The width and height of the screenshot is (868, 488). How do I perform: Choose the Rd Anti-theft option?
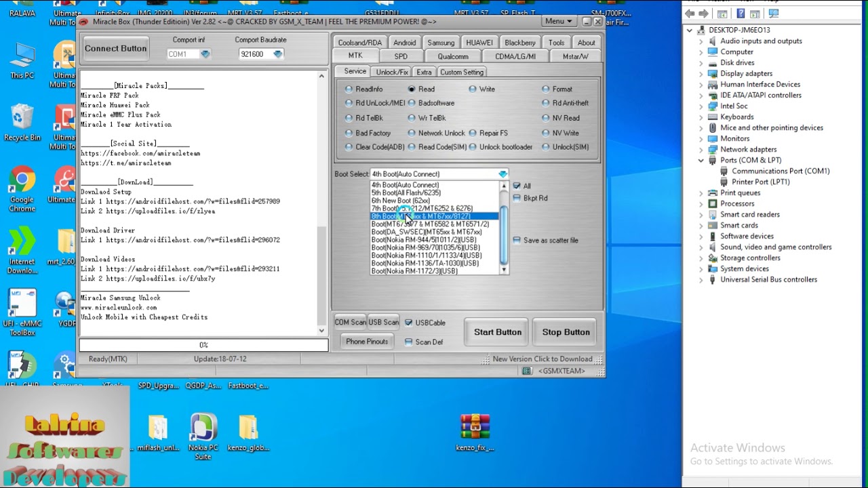[565, 103]
